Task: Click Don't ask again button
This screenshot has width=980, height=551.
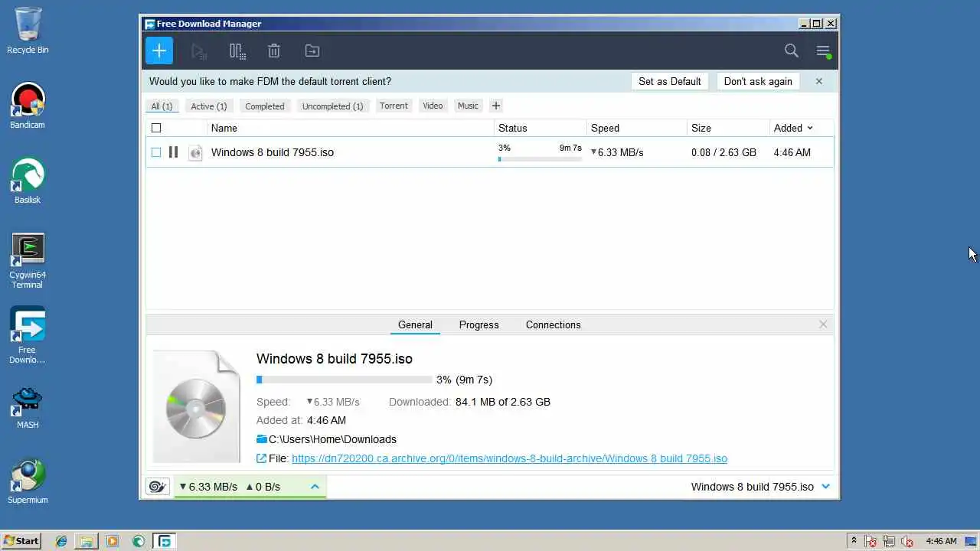Action: [758, 81]
